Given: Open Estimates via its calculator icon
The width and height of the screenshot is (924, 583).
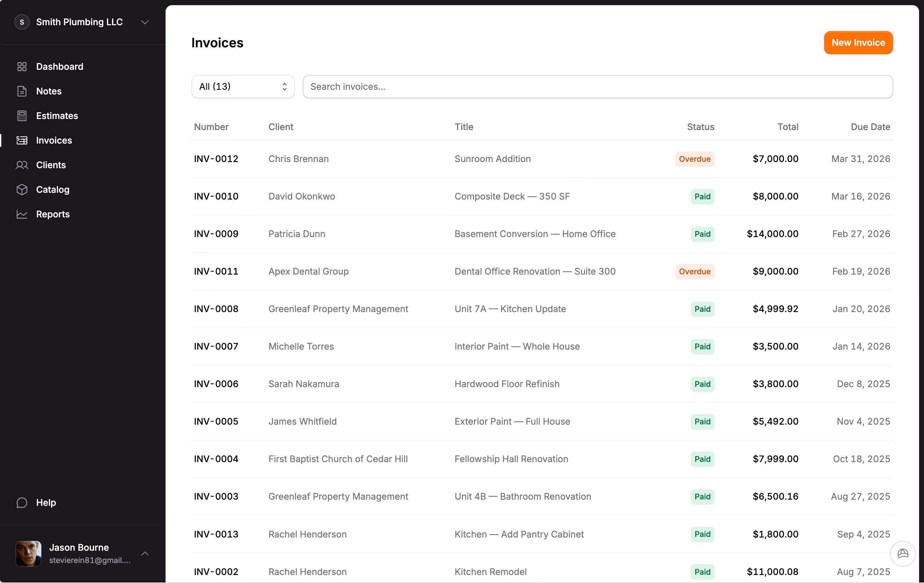Looking at the screenshot, I should pos(22,116).
